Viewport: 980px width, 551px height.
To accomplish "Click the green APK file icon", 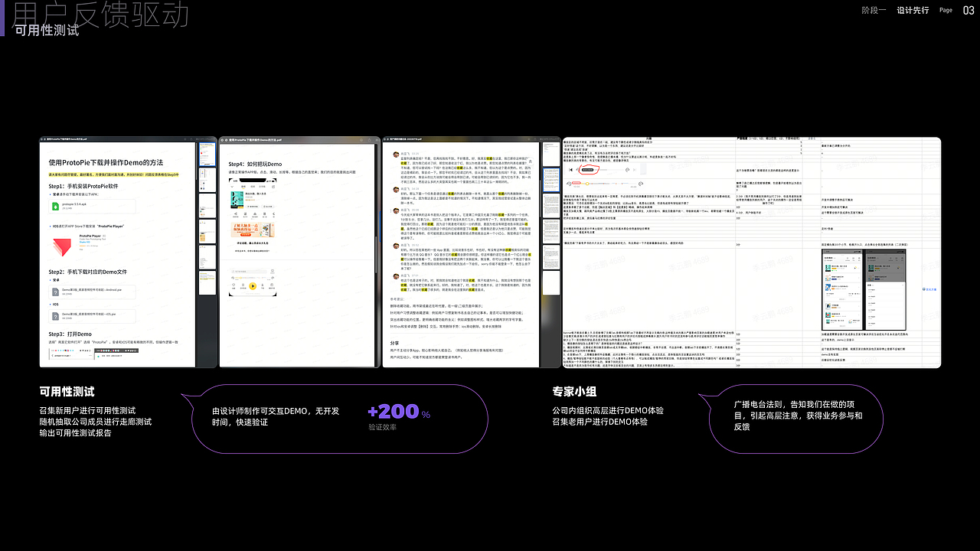I will pos(55,206).
